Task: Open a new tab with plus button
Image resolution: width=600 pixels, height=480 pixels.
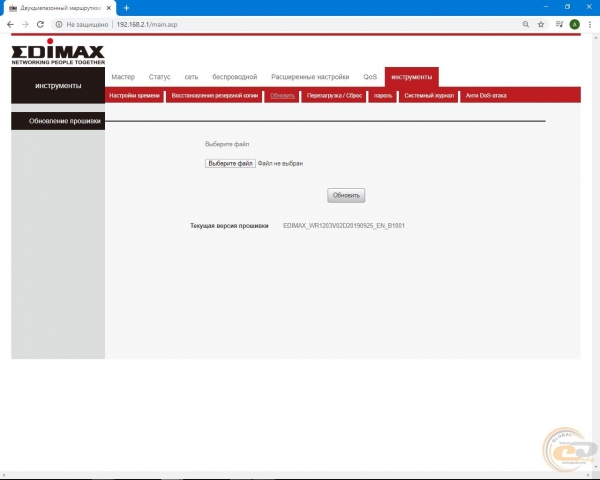Action: (x=127, y=8)
